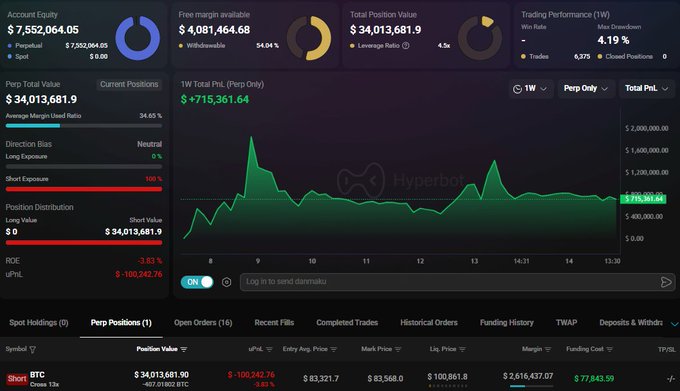Click the Funding Cost sort icon
680x391 pixels.
[609, 349]
